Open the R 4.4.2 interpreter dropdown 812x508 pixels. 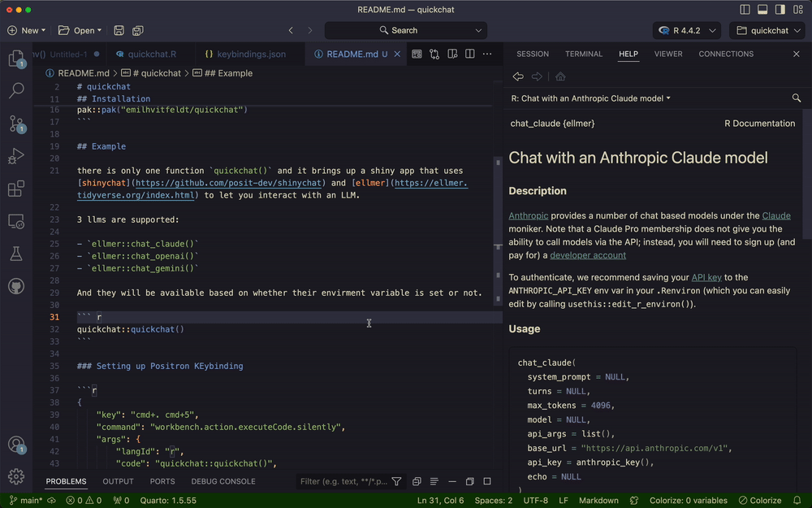click(x=687, y=31)
